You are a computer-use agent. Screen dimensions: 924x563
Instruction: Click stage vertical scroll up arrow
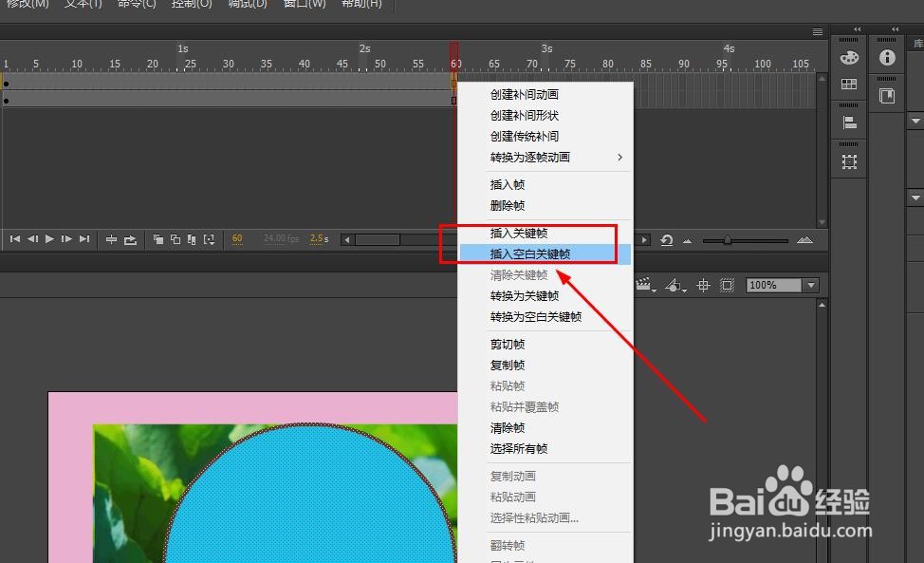pos(822,305)
